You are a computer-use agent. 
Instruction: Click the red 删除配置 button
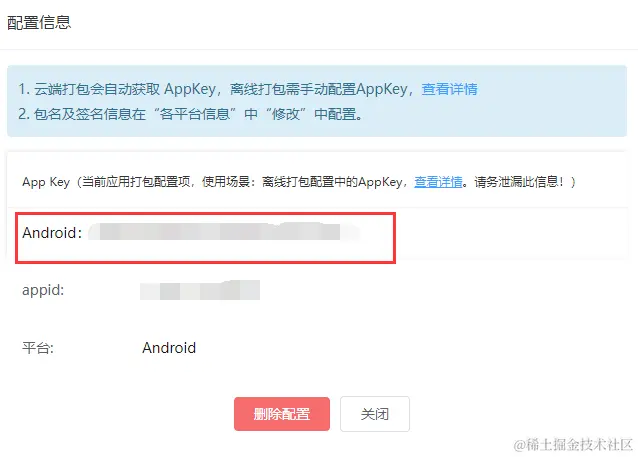click(282, 414)
